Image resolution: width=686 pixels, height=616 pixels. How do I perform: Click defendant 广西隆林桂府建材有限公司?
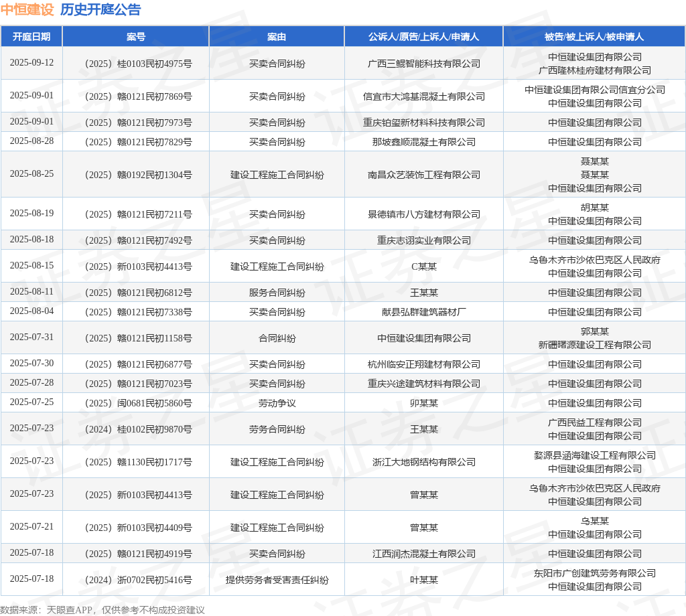pos(595,70)
